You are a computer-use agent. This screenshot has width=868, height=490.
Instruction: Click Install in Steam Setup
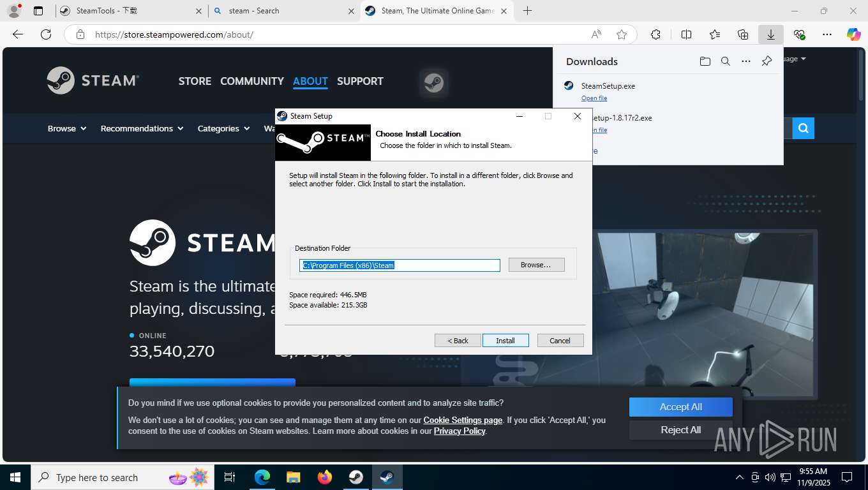[x=505, y=341]
